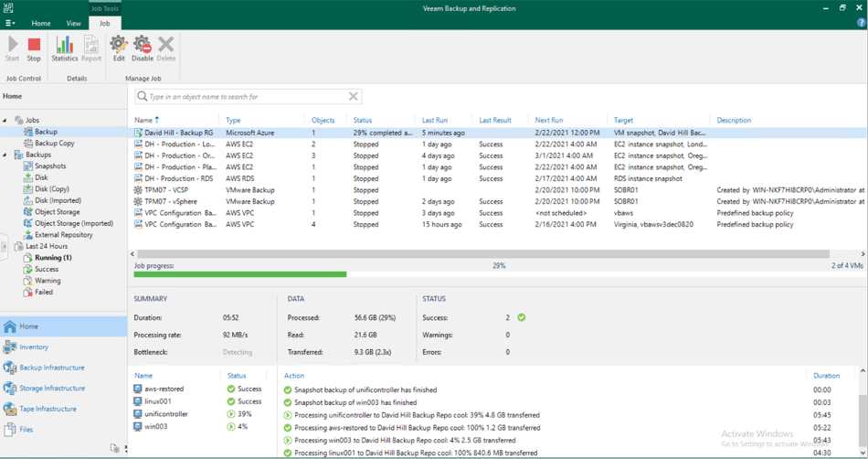868x459 pixels.
Task: Click the horizontal scrollbar in jobs list
Action: 483,253
